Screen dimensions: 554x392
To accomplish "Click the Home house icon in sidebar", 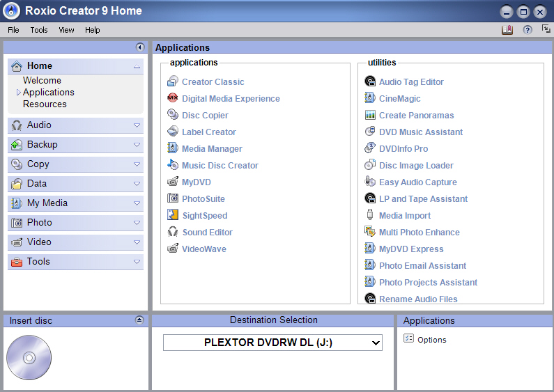I will [17, 66].
